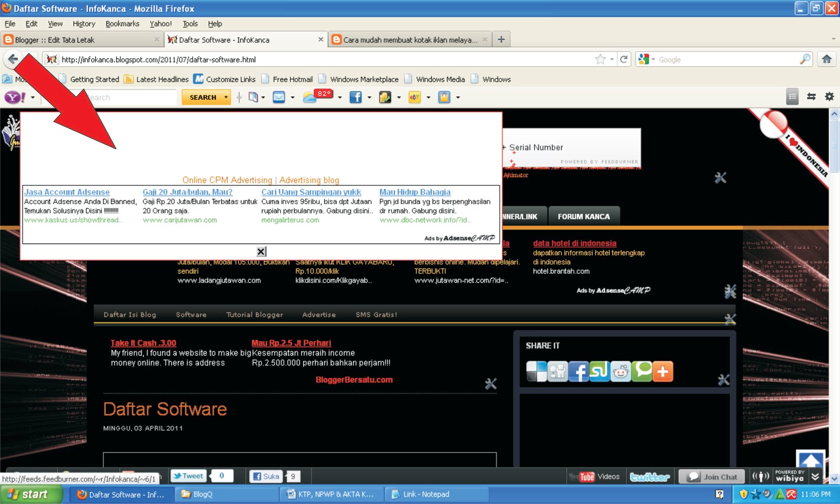840x504 pixels.
Task: Expand the SEARCH button dropdown arrow
Action: (x=226, y=98)
